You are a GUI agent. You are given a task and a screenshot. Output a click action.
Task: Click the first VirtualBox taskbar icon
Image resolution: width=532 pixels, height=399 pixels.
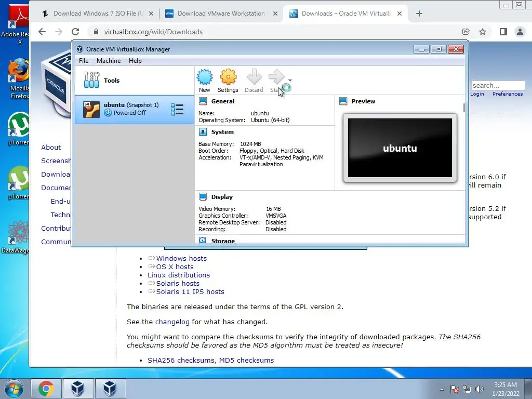[78, 389]
